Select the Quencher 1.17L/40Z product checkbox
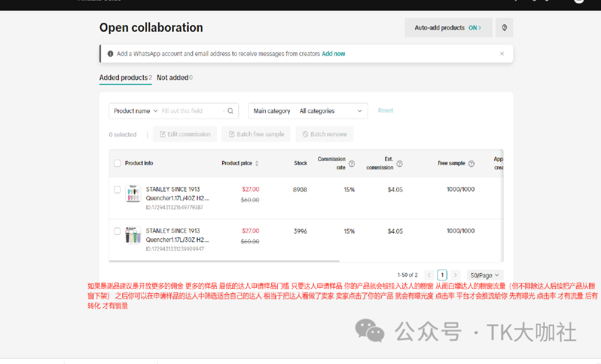601x364 pixels. pos(117,190)
